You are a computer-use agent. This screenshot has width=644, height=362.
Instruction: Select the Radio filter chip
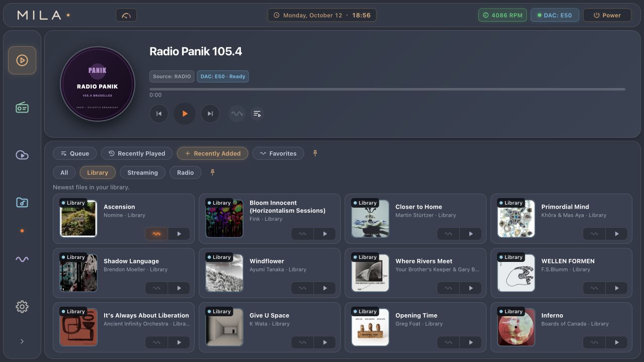pyautogui.click(x=185, y=172)
